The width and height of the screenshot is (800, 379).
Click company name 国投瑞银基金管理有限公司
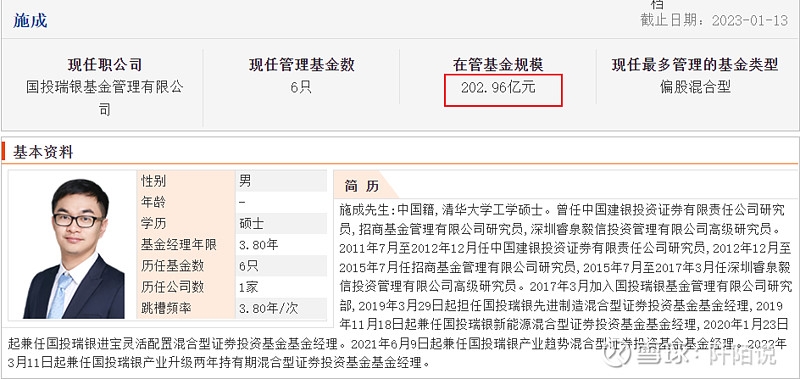coord(105,97)
